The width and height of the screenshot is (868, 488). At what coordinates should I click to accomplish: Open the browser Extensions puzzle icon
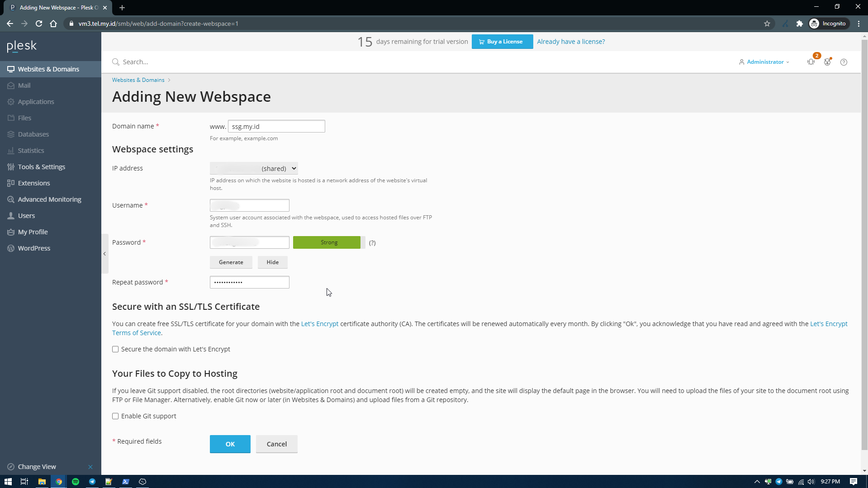tap(800, 24)
